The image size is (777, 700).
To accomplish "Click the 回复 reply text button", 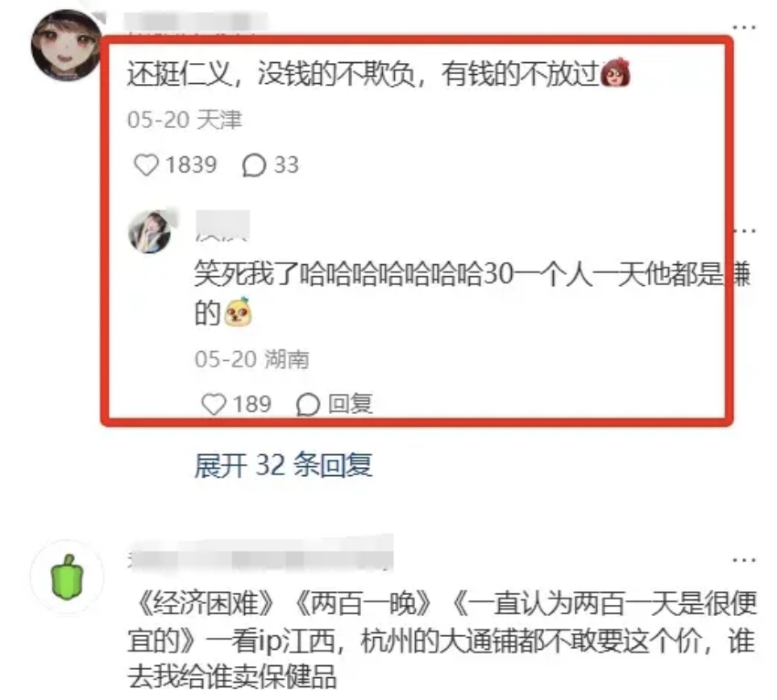I will (350, 404).
